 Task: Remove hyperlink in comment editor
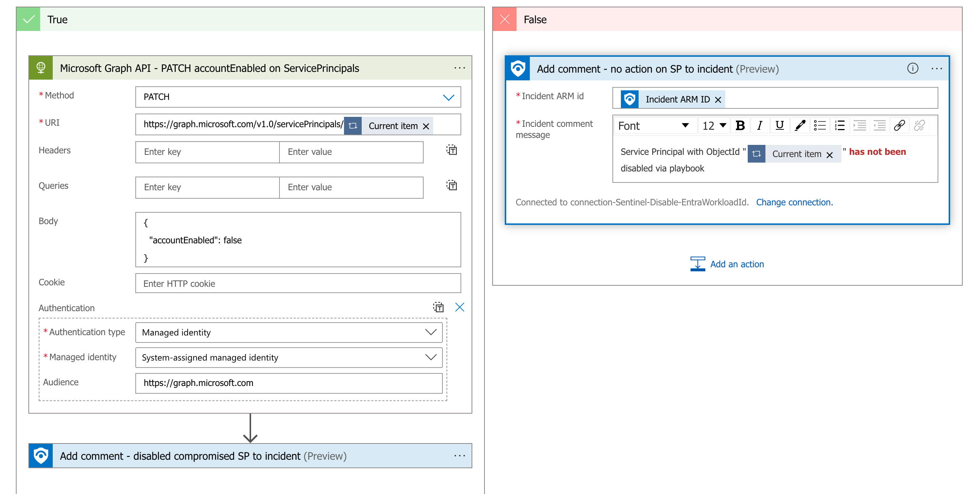(919, 125)
